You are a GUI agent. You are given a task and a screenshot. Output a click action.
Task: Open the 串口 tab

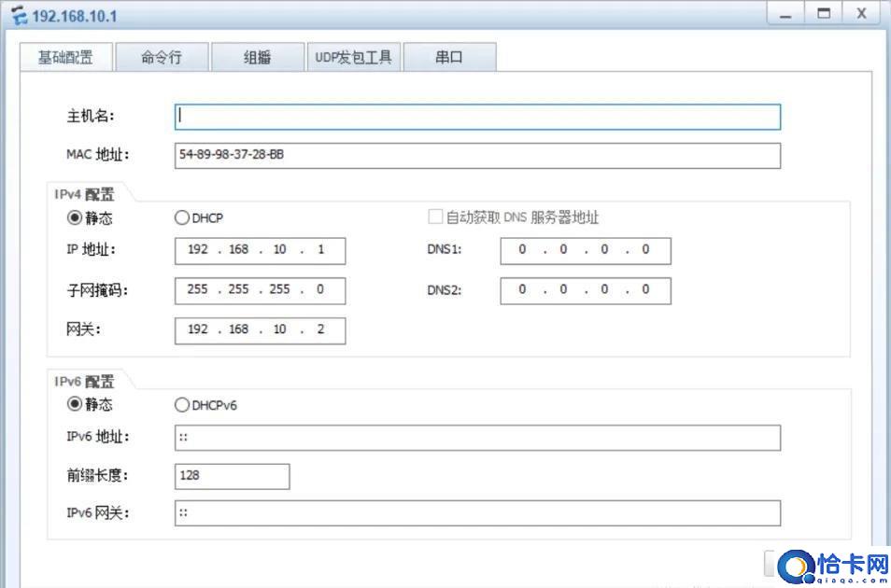(x=449, y=57)
